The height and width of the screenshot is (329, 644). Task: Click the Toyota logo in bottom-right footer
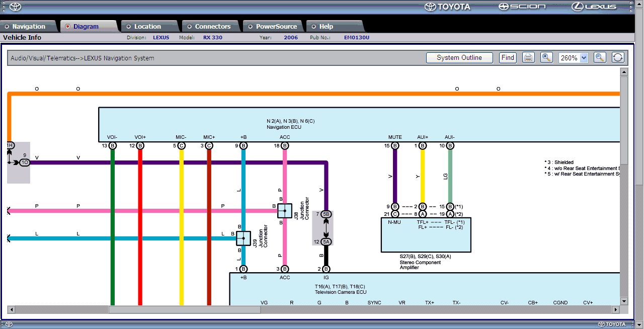pos(612,324)
